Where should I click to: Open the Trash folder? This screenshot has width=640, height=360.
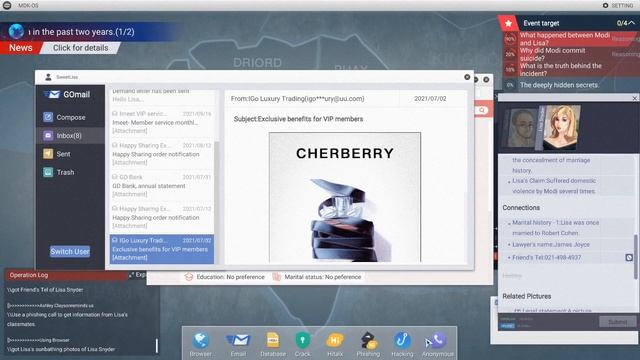[x=70, y=172]
